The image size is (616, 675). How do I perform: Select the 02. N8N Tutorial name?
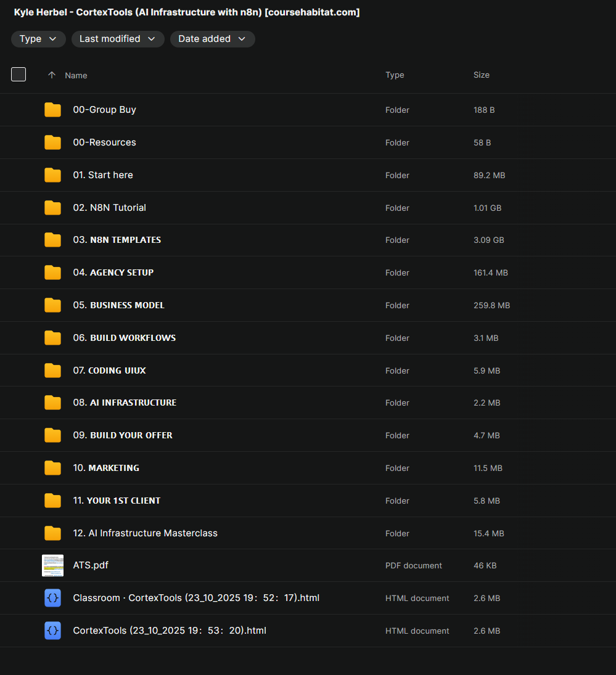coord(109,208)
